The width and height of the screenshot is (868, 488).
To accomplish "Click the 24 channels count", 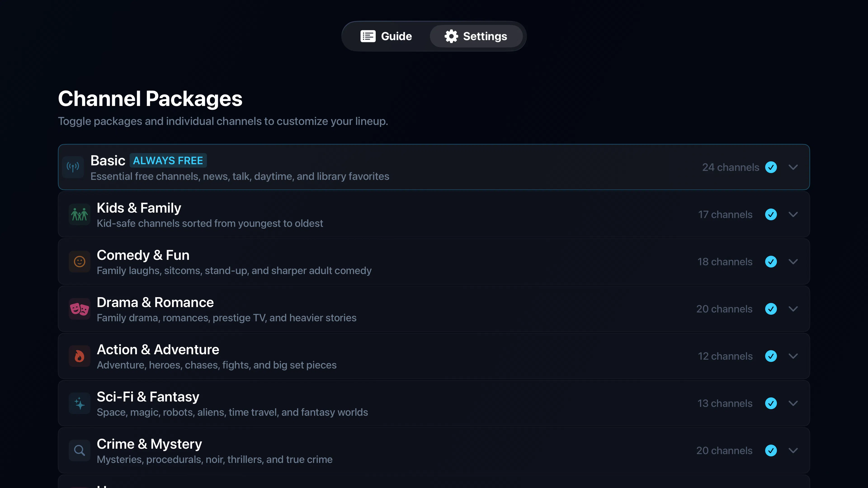I will point(731,167).
